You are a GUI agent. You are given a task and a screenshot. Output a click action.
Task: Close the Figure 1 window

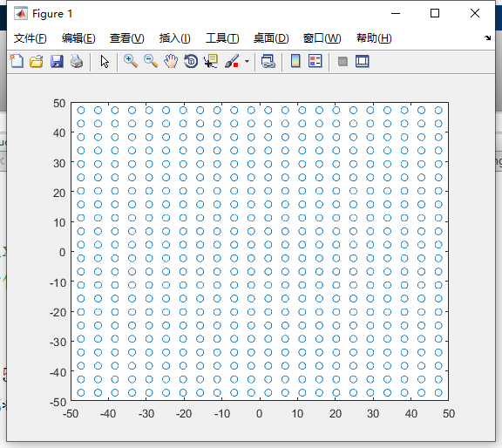475,13
